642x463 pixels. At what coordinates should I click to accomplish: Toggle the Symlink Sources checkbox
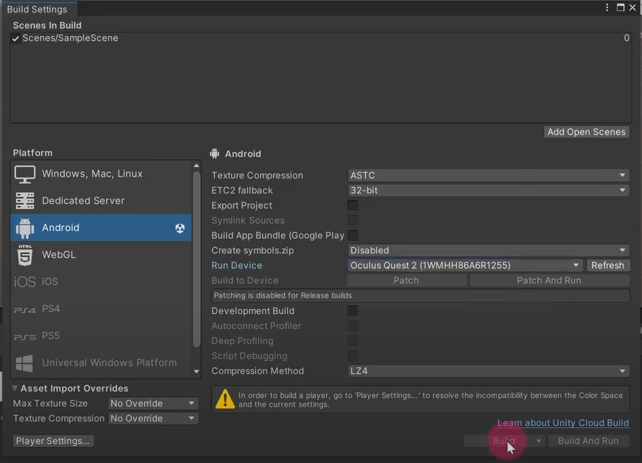tap(353, 220)
